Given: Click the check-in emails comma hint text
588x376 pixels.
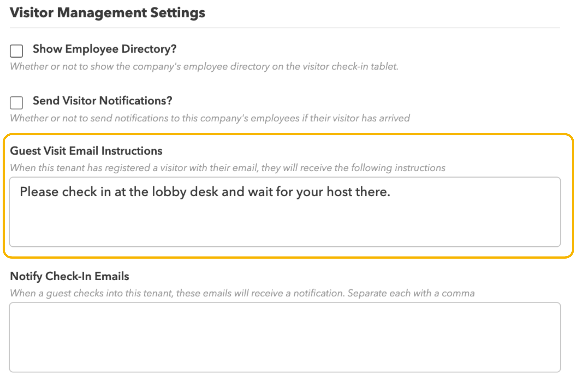Looking at the screenshot, I should [x=242, y=293].
